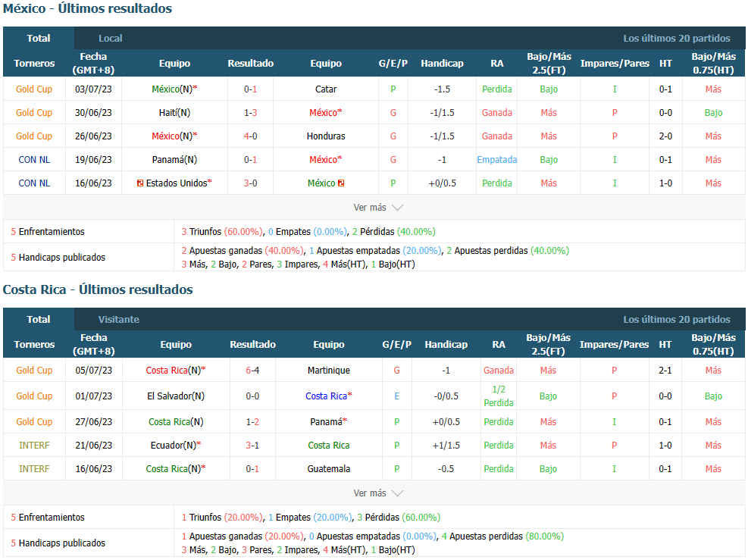The image size is (748, 560).
Task: Click Ecuador(N) team name
Action: pos(174,445)
